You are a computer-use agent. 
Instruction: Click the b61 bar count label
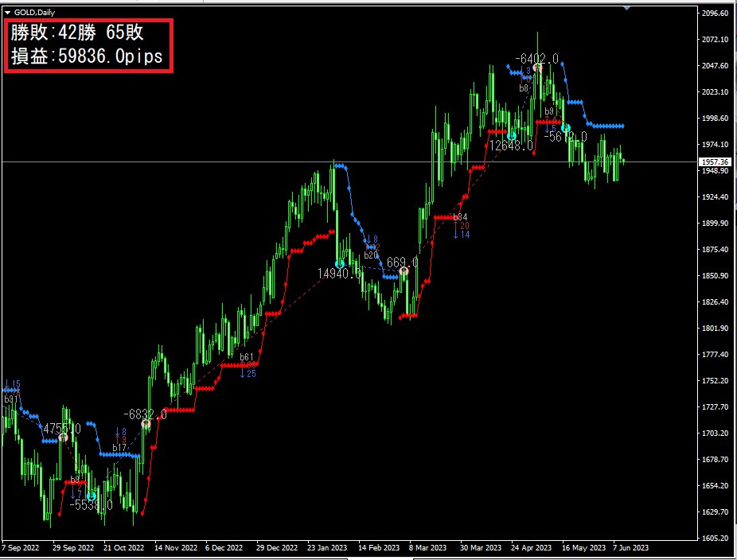tap(246, 357)
